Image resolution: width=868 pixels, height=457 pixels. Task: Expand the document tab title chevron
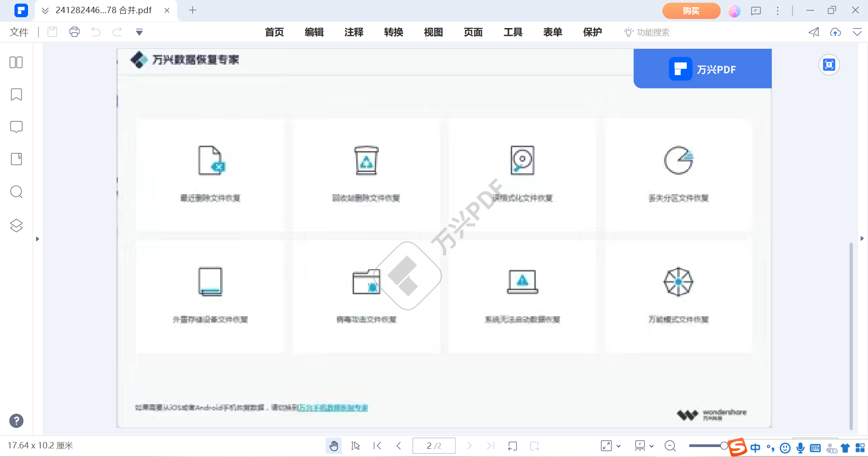(x=45, y=10)
